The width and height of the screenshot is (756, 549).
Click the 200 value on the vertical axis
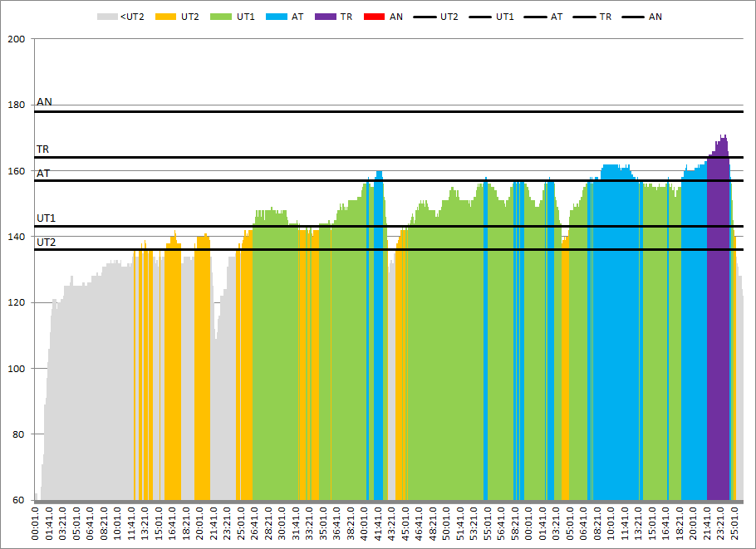coord(17,39)
